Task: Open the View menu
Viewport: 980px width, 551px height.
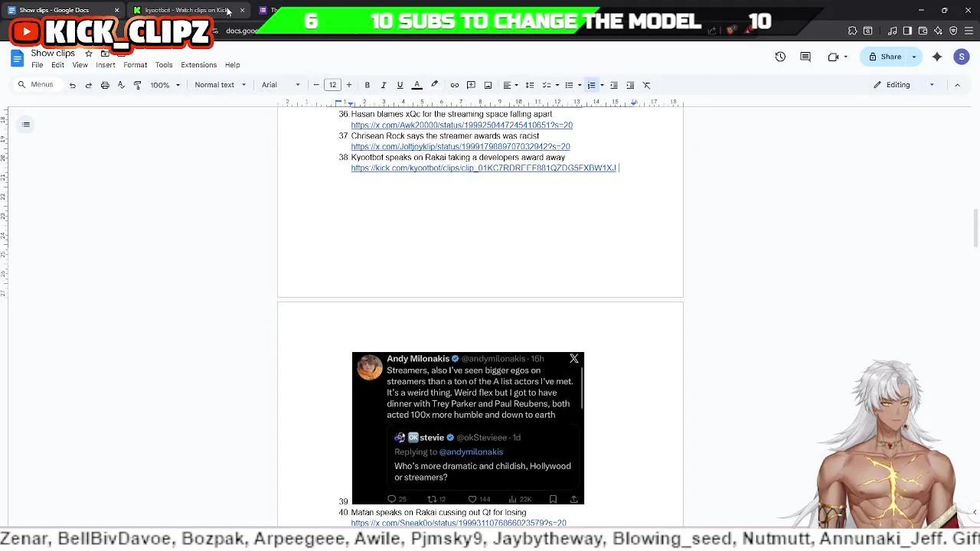Action: (80, 65)
